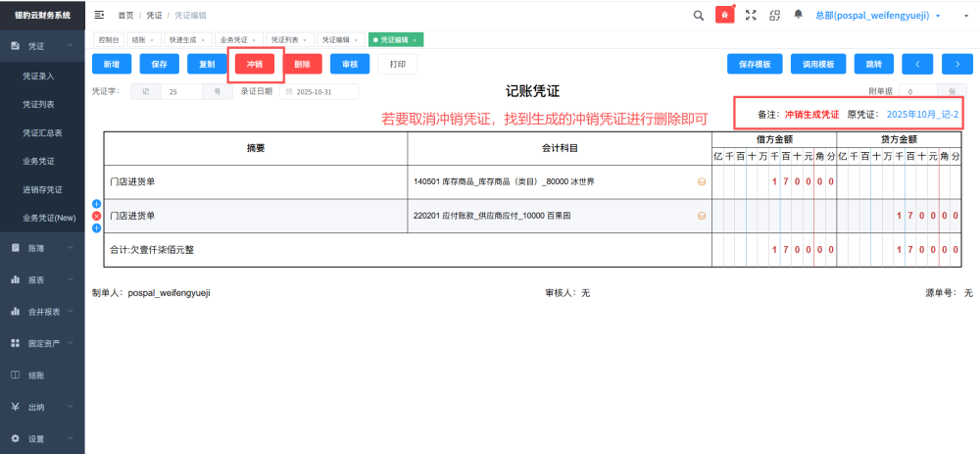The width and height of the screenshot is (980, 454).
Task: Open 凭证汇总表 in the sidebar
Action: coord(42,133)
